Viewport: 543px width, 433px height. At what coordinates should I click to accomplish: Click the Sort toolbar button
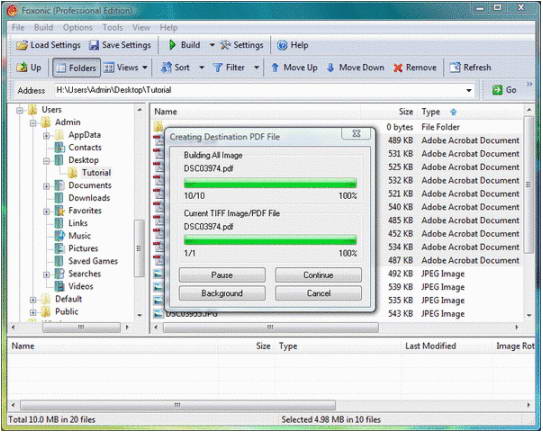pyautogui.click(x=176, y=67)
